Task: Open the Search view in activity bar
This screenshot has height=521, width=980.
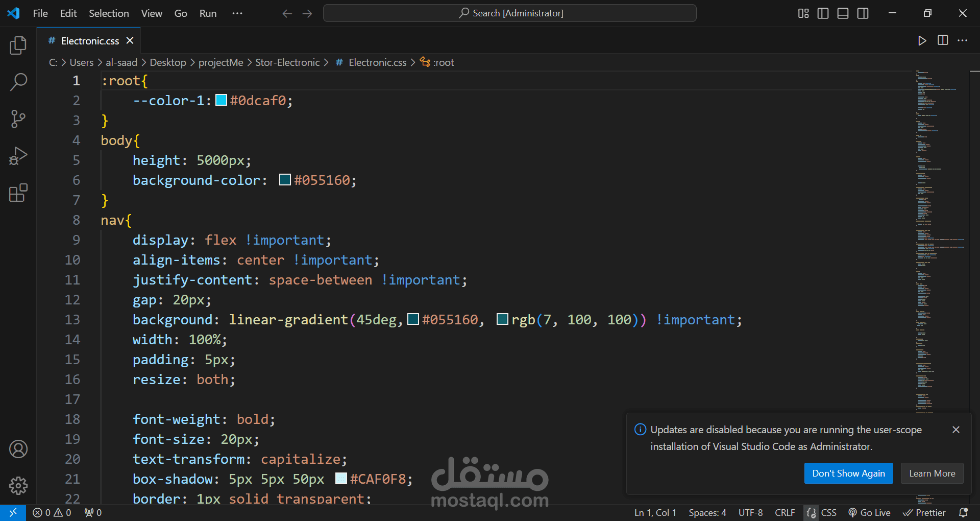Action: 18,82
